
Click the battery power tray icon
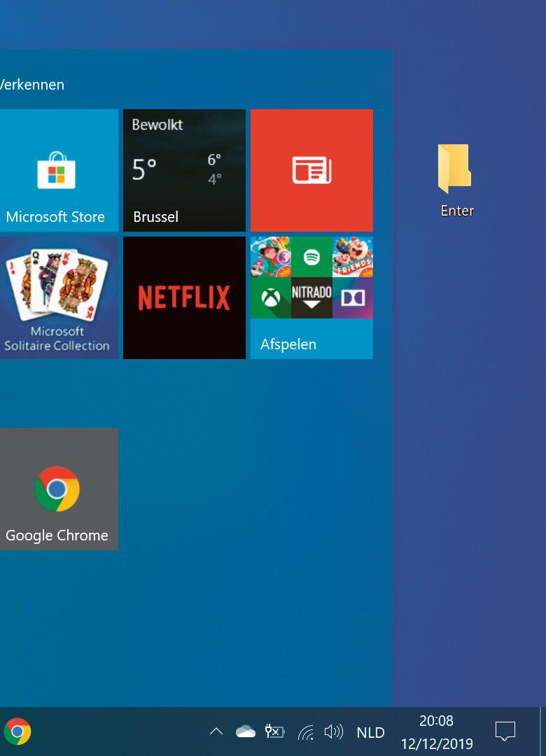pyautogui.click(x=275, y=732)
